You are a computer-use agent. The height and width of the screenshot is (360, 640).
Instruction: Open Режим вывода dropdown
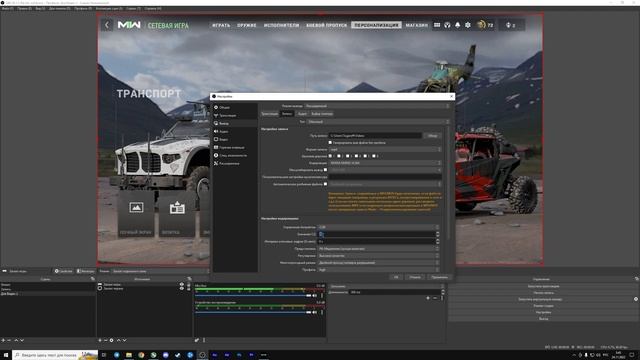click(x=377, y=106)
